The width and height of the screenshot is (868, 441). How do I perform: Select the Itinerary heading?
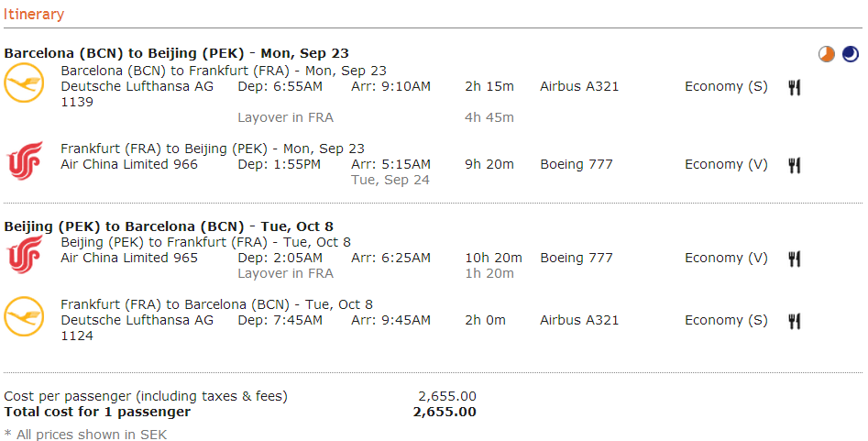coord(34,14)
